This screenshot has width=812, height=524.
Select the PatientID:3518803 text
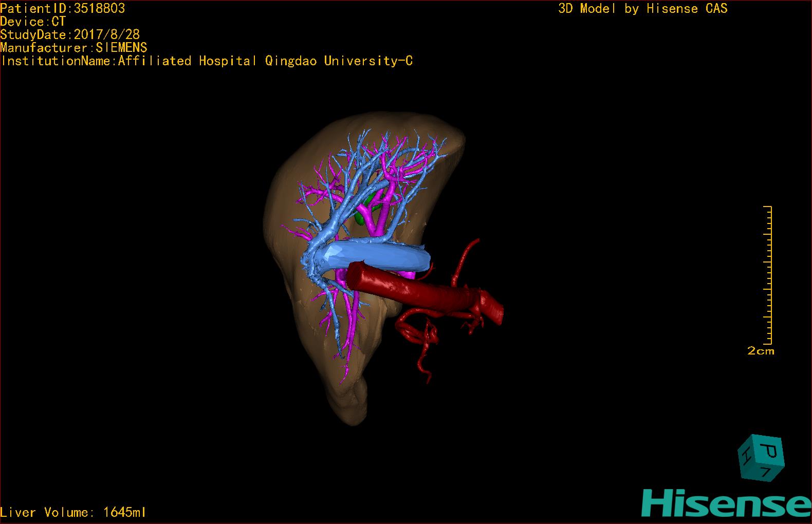click(62, 8)
